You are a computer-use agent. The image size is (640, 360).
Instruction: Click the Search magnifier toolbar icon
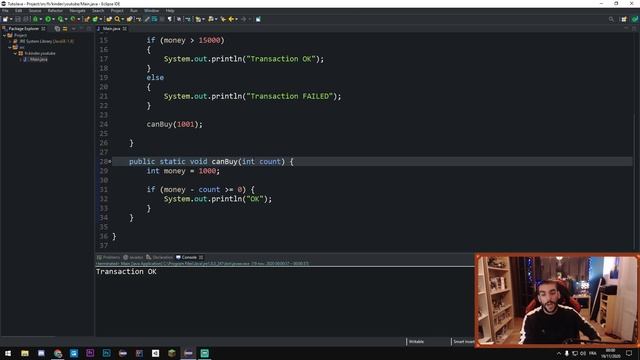pyautogui.click(x=118, y=19)
